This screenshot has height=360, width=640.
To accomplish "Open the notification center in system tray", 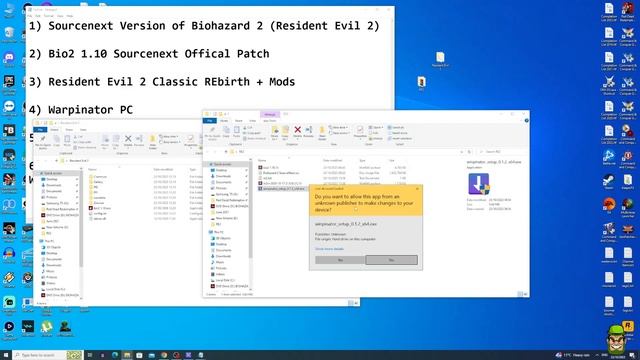I will (x=633, y=355).
